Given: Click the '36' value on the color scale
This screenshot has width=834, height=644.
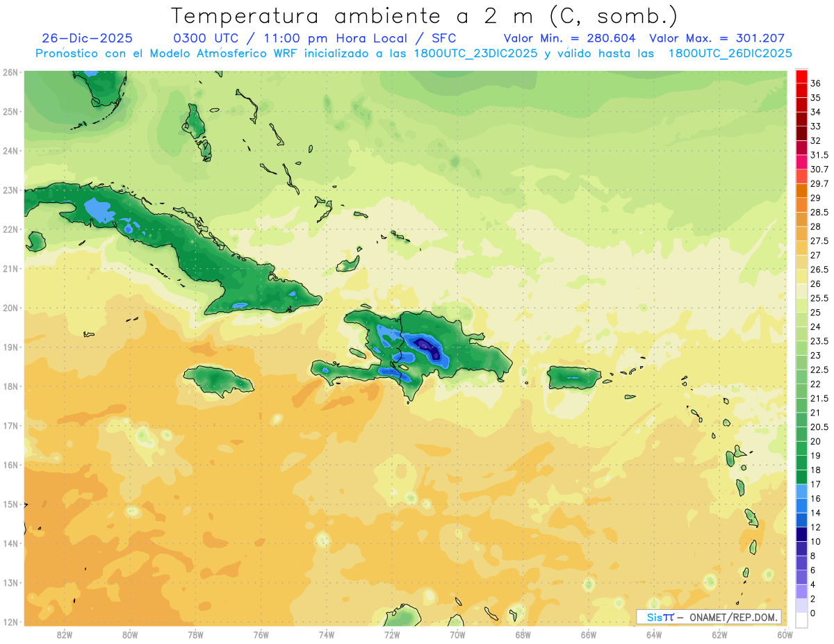Looking at the screenshot, I should click(x=816, y=83).
